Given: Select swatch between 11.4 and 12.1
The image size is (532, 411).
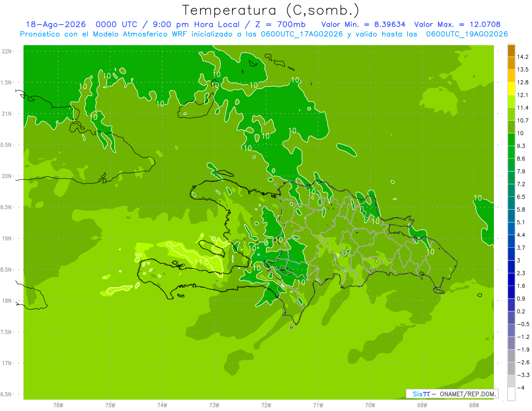Looking at the screenshot, I should pyautogui.click(x=511, y=101).
